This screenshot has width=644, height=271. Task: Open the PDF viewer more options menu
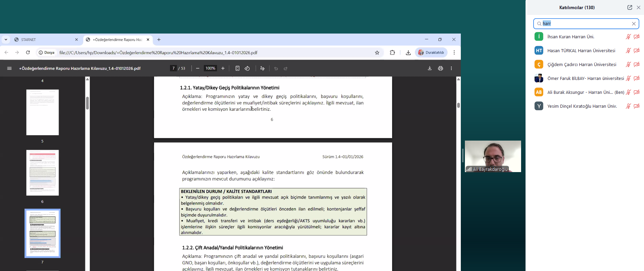pyautogui.click(x=451, y=68)
